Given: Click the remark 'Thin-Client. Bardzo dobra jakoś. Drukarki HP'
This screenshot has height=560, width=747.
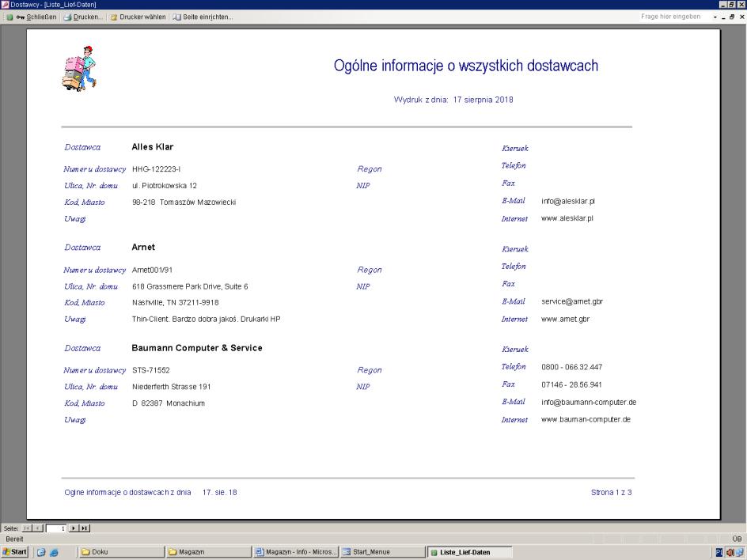Looking at the screenshot, I should pyautogui.click(x=206, y=319).
